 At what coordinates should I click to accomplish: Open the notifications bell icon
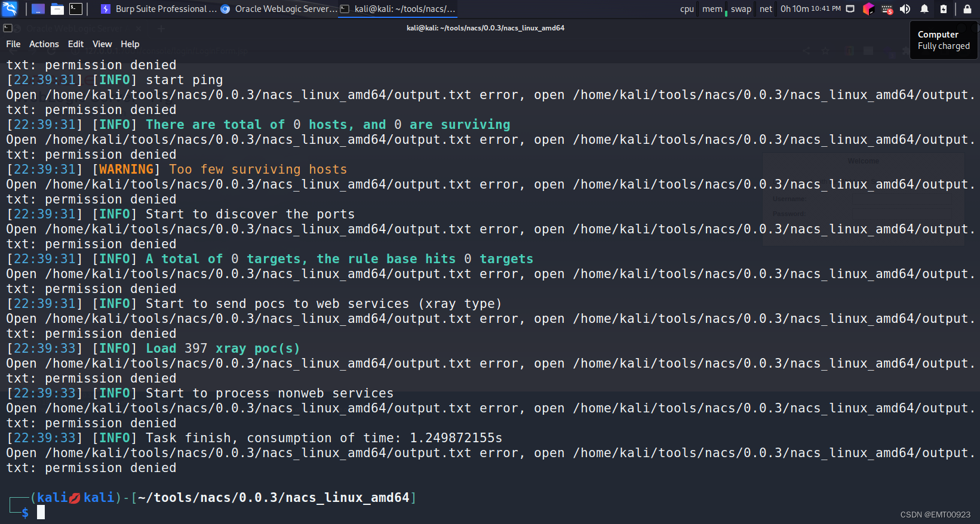(924, 9)
